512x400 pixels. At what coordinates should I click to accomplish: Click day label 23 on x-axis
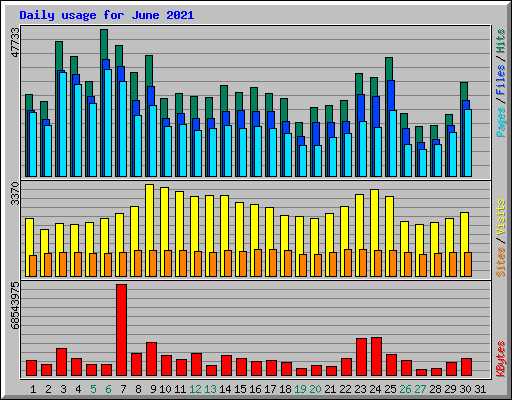(360, 389)
